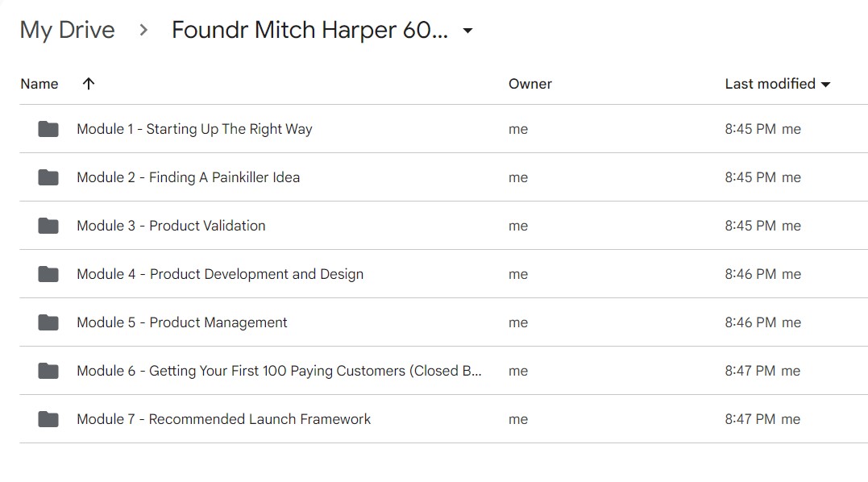This screenshot has width=868, height=482.
Task: Select Module 4 - Product Development and Design
Action: pyautogui.click(x=220, y=275)
